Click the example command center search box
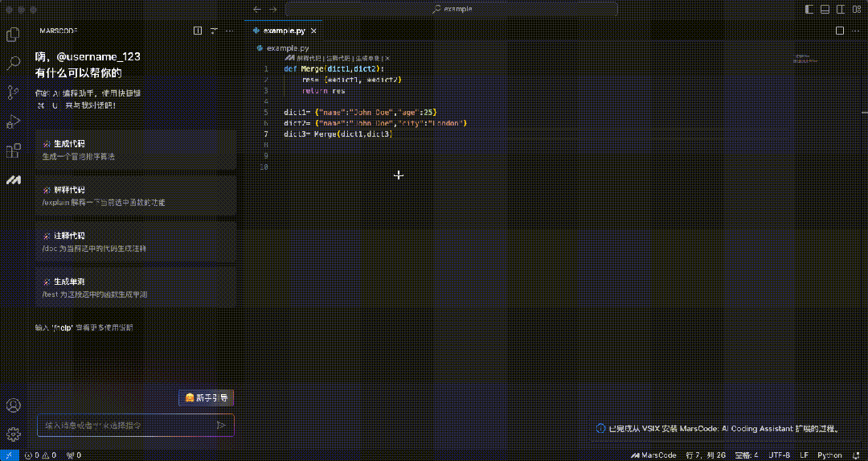Viewport: 868px width, 461px height. (x=451, y=9)
